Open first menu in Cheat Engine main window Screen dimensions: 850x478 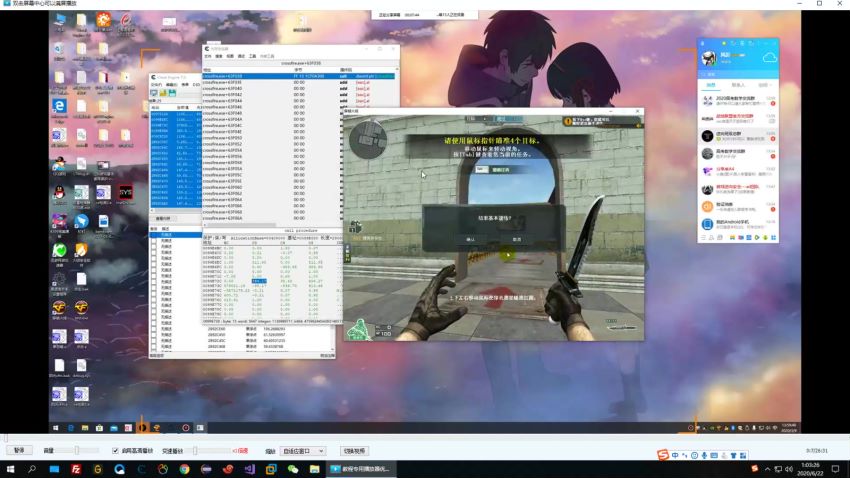pos(156,85)
